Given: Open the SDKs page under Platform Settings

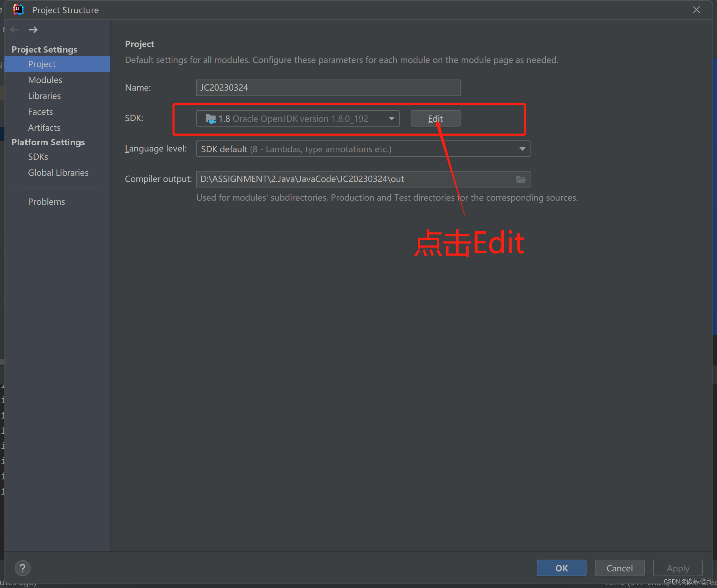Looking at the screenshot, I should click(x=38, y=156).
